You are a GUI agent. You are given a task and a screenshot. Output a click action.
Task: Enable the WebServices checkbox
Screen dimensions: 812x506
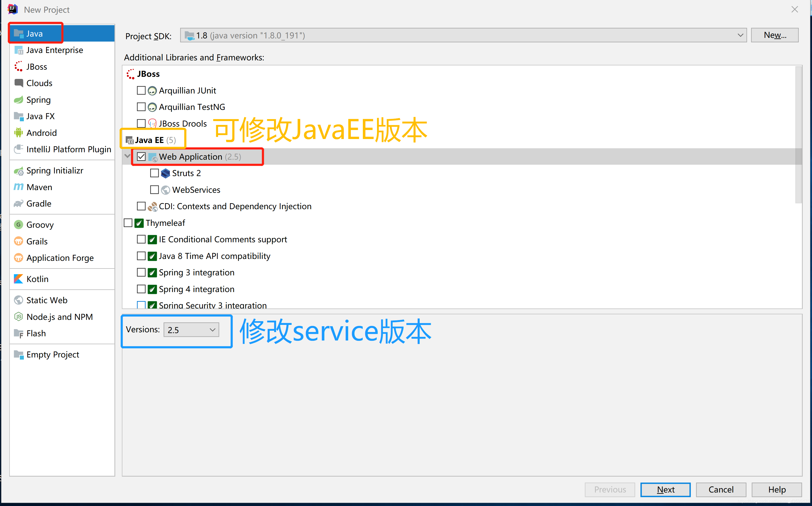[154, 190]
